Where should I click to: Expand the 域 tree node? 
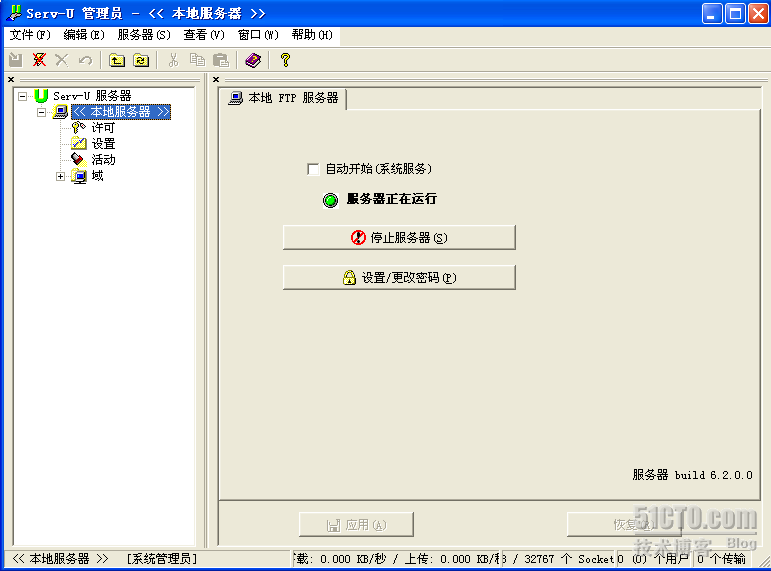click(60, 177)
